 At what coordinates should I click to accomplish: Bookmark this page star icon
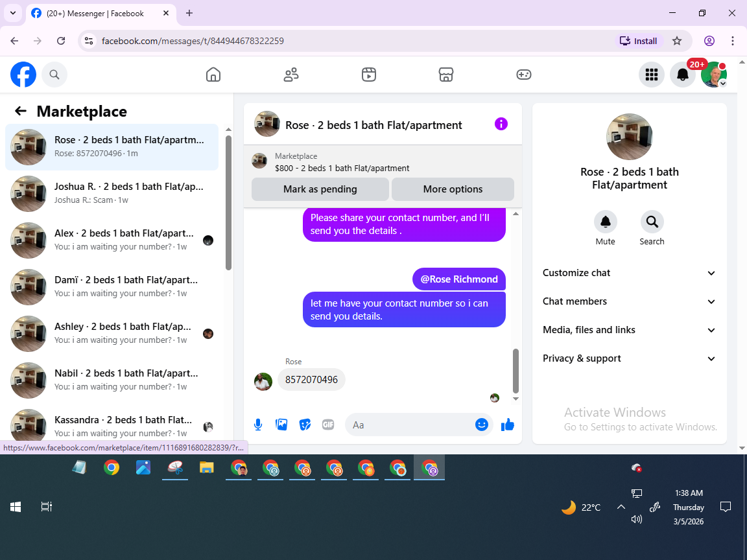pos(677,41)
